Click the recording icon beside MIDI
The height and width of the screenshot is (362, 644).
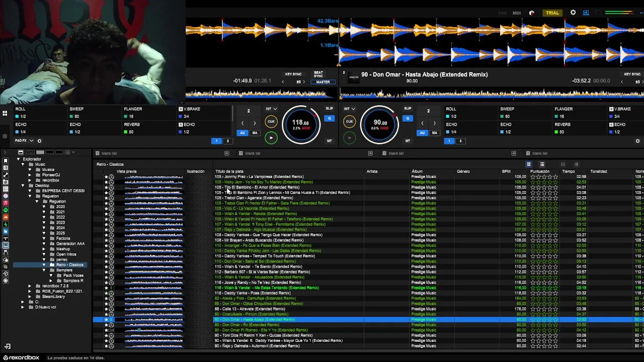point(532,13)
